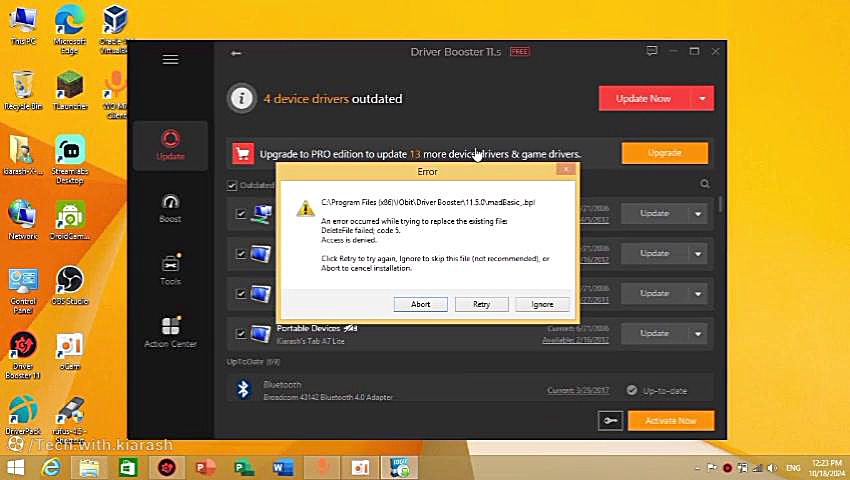
Task: Select the oCam desktop shortcut
Action: click(x=70, y=351)
